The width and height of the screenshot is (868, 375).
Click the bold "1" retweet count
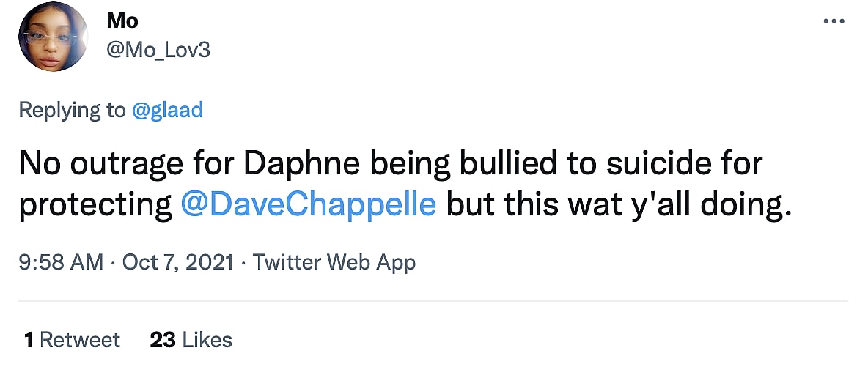(29, 340)
